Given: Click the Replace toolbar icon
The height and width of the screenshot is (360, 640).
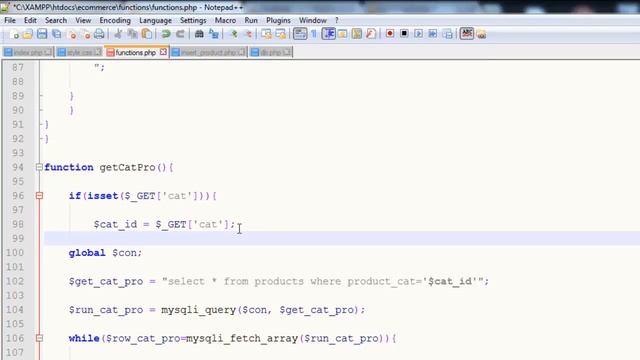Looking at the screenshot, I should click(213, 34).
